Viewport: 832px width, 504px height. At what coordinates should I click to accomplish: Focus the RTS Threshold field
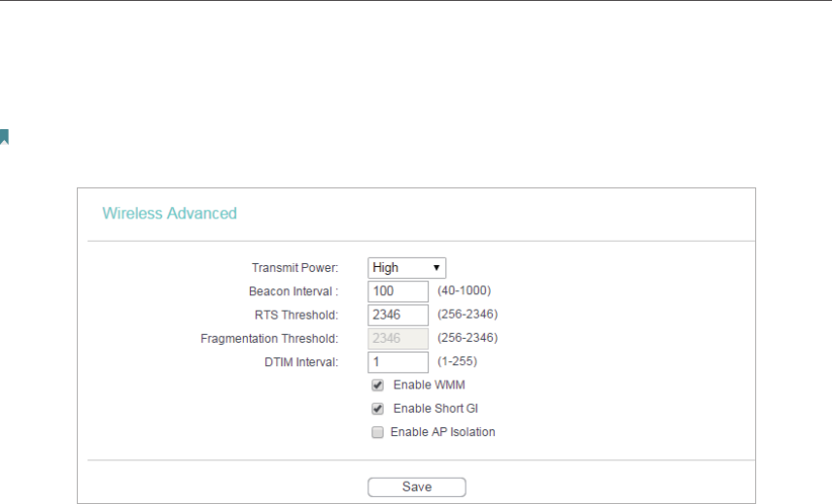(x=398, y=315)
